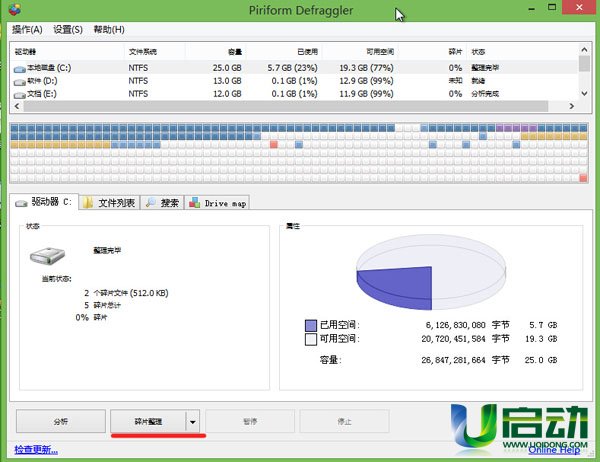Sort by the 状态 column header

click(522, 52)
